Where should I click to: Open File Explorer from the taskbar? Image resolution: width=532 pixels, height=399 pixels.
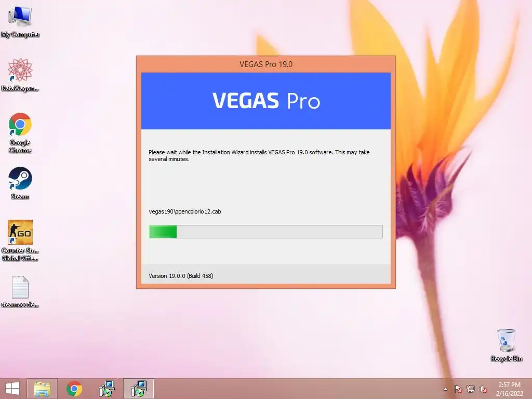point(42,389)
